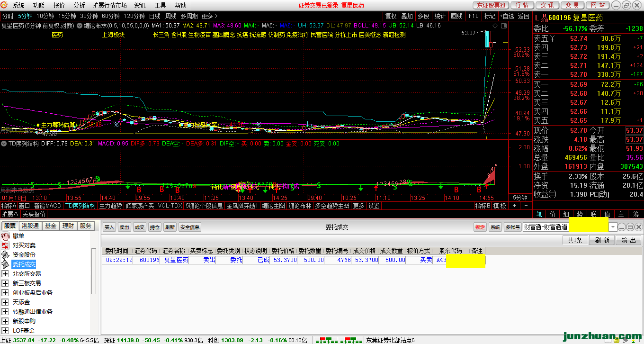Toggle the 锁定 lock button
Viewport: 644px width, 344px height.
point(480,227)
